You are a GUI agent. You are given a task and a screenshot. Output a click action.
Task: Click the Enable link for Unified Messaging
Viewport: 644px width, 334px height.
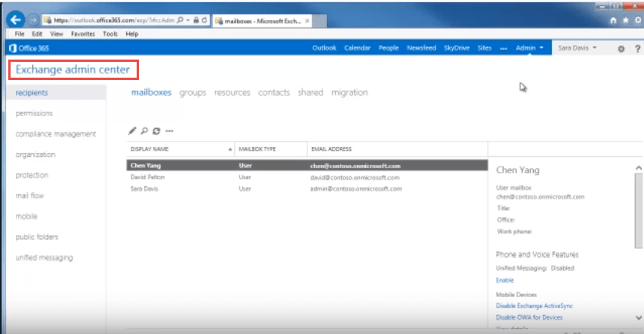pos(505,280)
